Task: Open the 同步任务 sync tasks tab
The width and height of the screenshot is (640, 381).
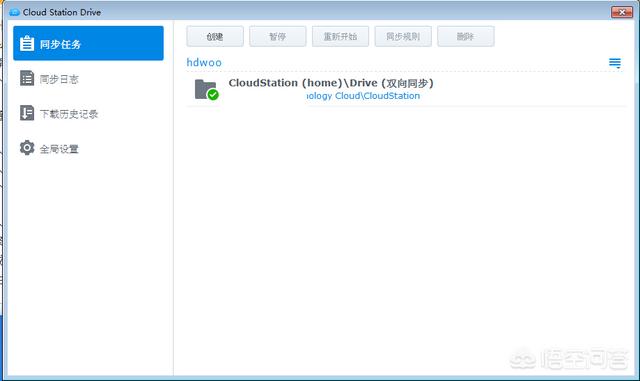Action: pos(88,43)
